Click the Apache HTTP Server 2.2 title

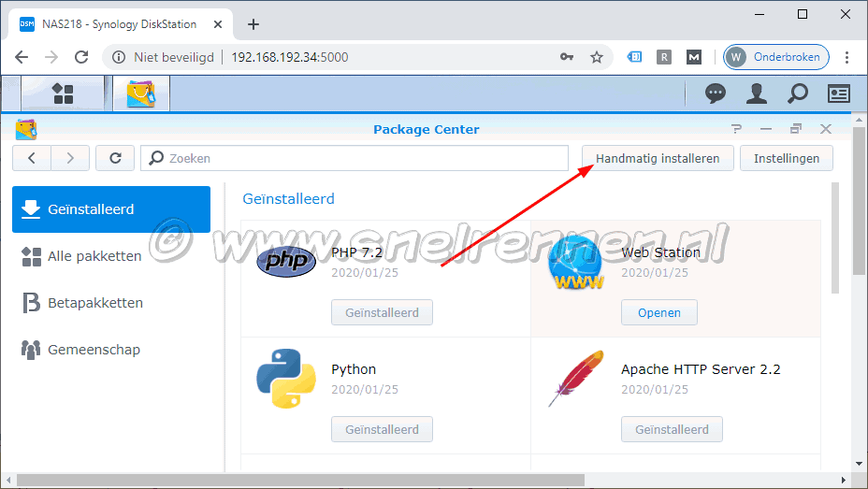701,369
